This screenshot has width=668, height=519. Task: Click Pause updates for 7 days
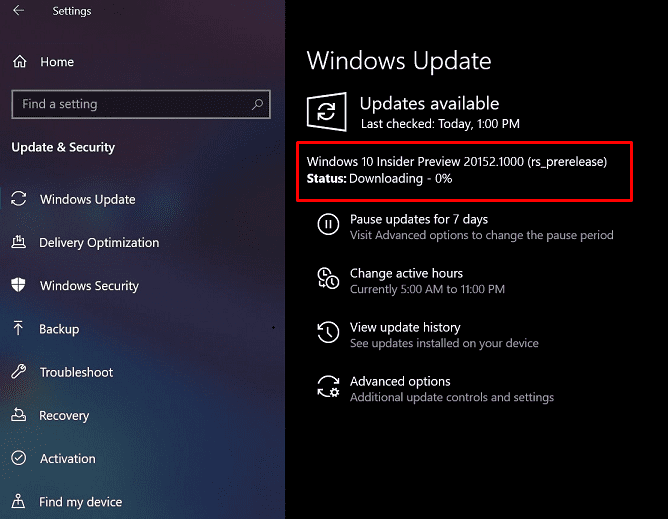click(419, 219)
